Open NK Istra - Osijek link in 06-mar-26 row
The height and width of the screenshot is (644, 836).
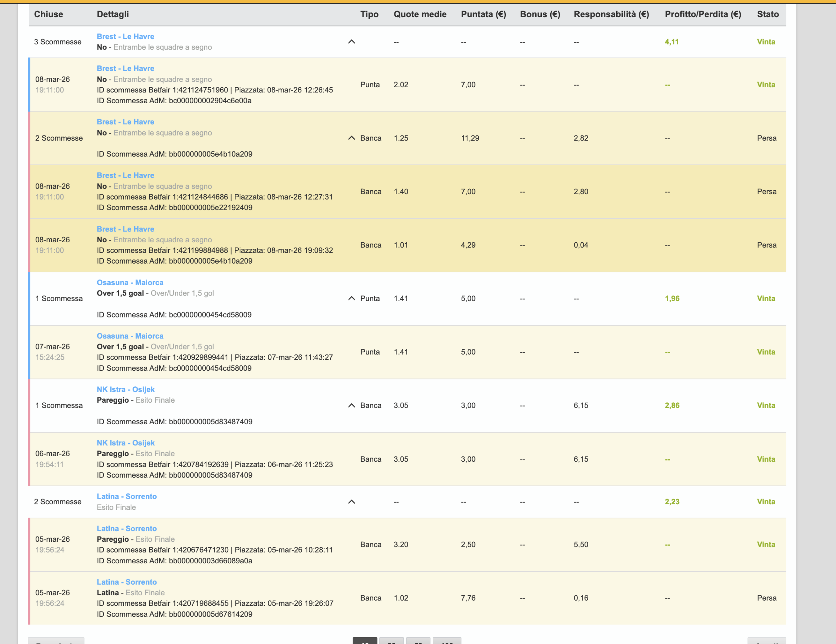[x=125, y=443]
